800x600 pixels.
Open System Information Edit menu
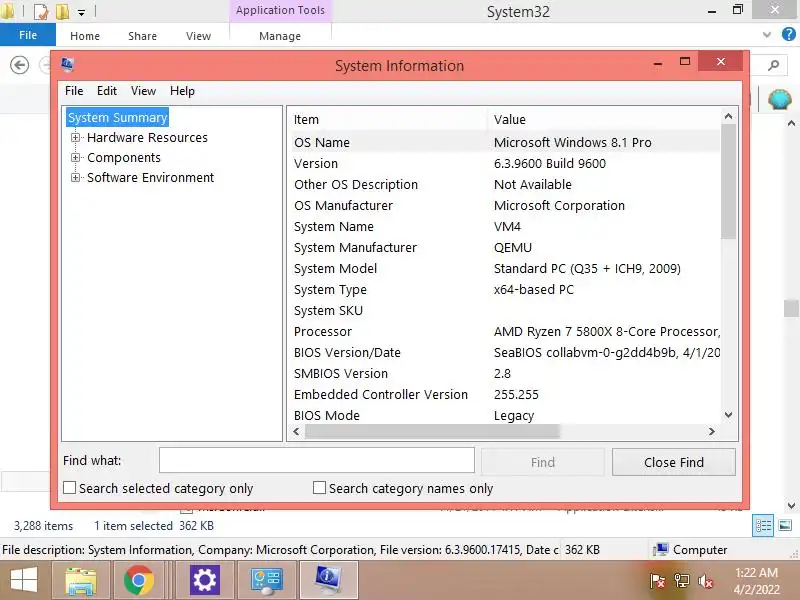pyautogui.click(x=107, y=91)
